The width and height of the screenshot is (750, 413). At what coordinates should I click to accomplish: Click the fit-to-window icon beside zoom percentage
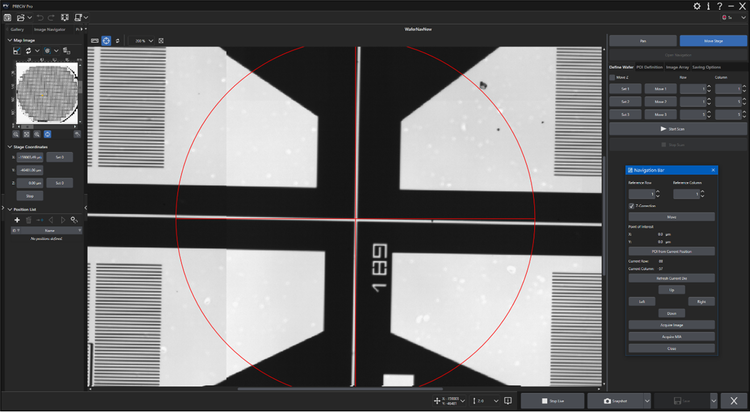[x=163, y=41]
